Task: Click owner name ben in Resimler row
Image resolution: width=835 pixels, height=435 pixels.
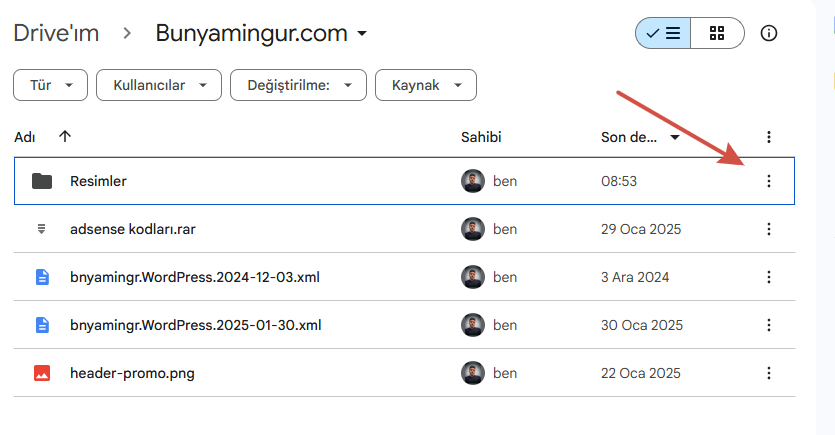Action: click(505, 181)
